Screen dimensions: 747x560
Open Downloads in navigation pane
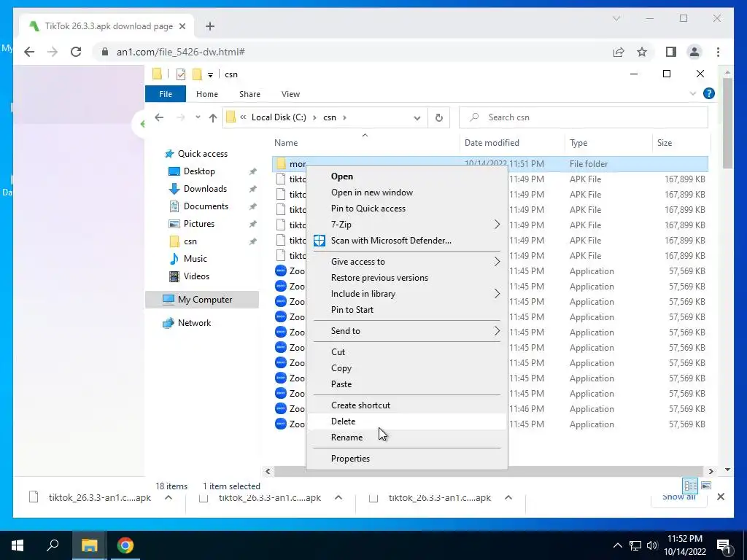tap(205, 189)
